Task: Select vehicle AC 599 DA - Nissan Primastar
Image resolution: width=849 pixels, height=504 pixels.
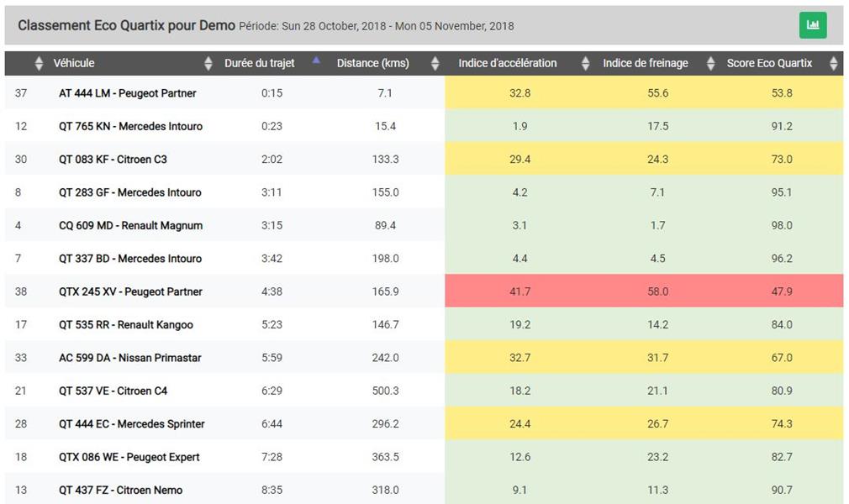Action: (x=130, y=357)
